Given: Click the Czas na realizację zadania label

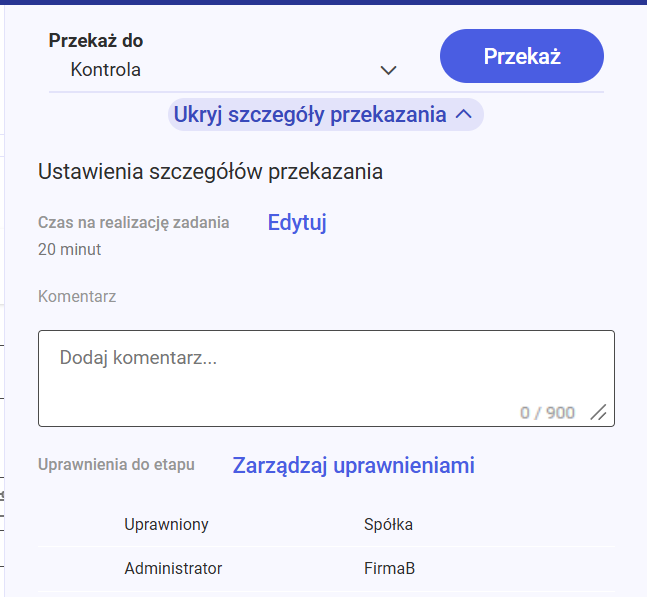Looking at the screenshot, I should [x=133, y=222].
